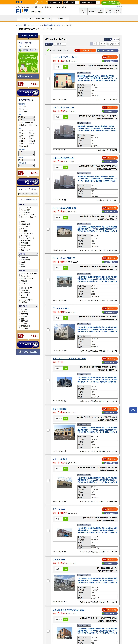
Task: Open the レオパレスコンフォール 201 listing title
Action: click(65, 57)
